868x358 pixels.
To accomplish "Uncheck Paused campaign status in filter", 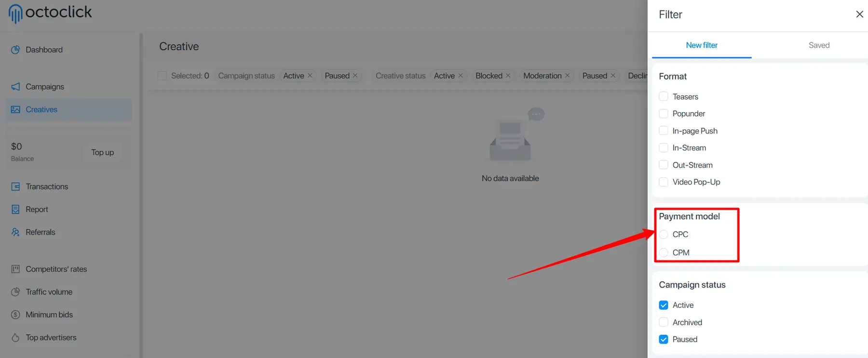I will click(664, 339).
